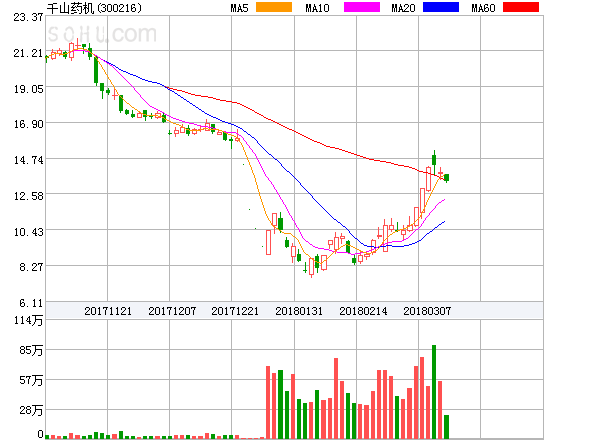
Task: Click the 6.11 price axis label
Action: 31,303
